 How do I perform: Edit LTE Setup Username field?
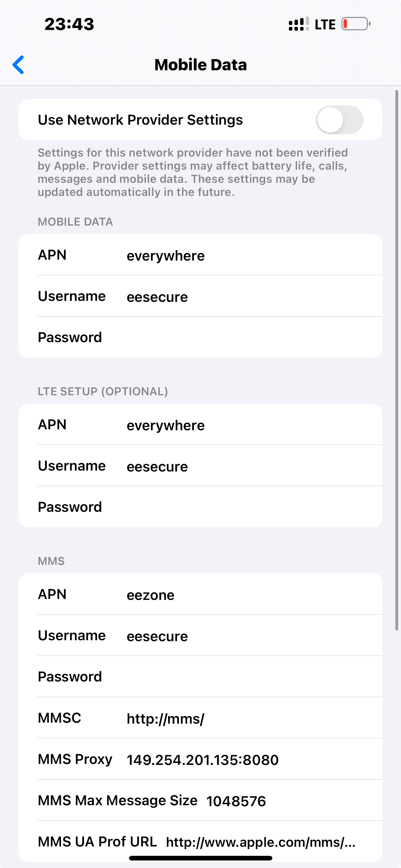pos(200,466)
